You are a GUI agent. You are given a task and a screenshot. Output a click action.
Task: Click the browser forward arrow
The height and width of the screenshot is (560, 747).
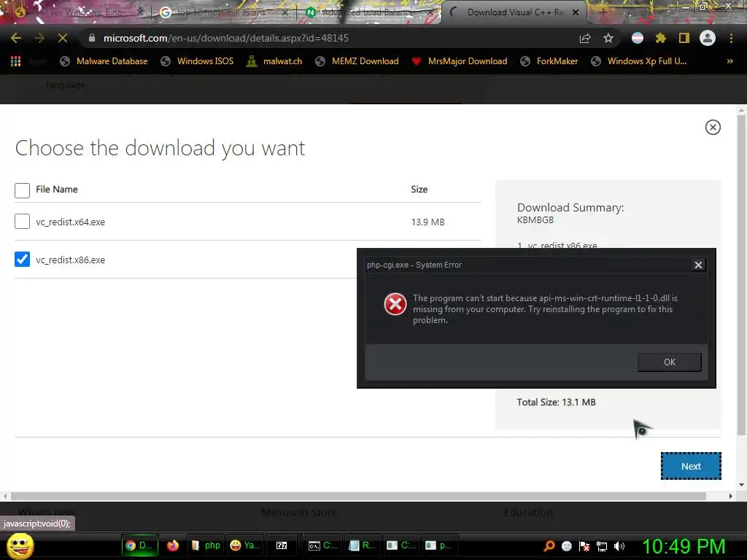39,38
